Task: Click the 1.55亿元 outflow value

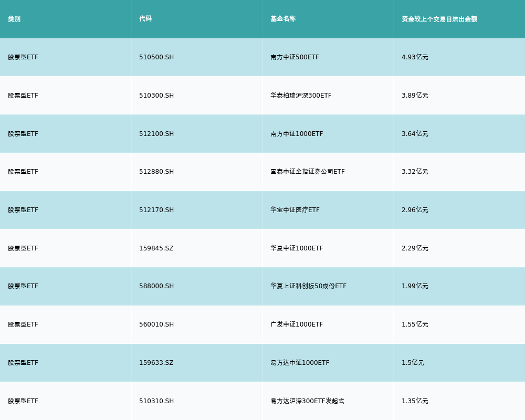Action: tap(415, 324)
